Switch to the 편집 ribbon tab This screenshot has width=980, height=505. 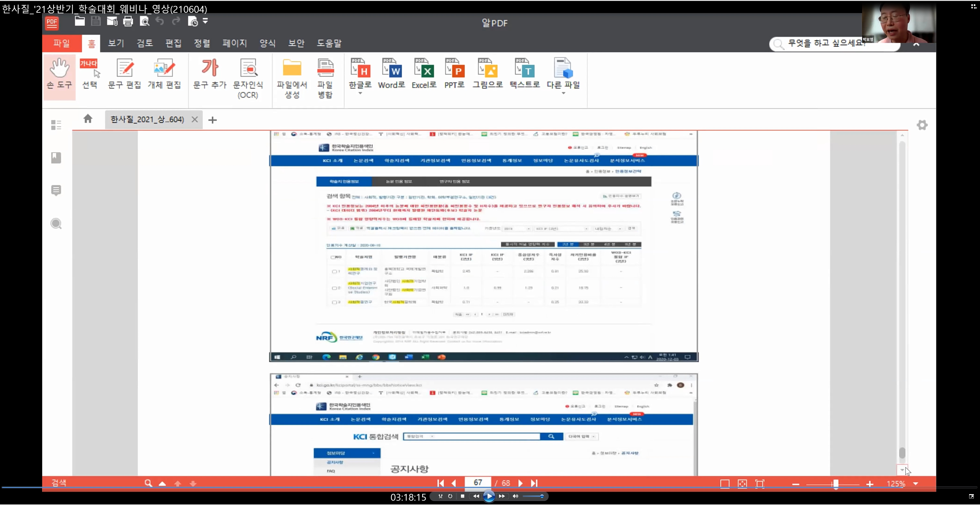(173, 43)
